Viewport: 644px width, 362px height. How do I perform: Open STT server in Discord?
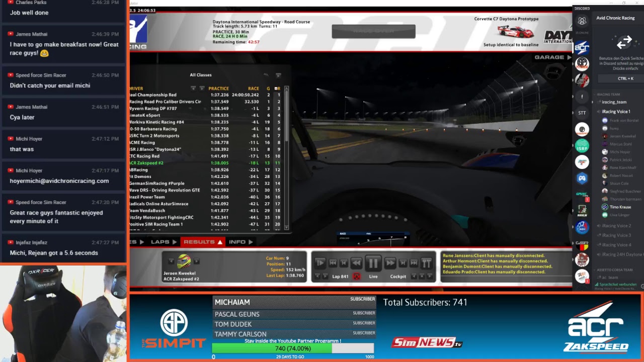[x=582, y=113]
